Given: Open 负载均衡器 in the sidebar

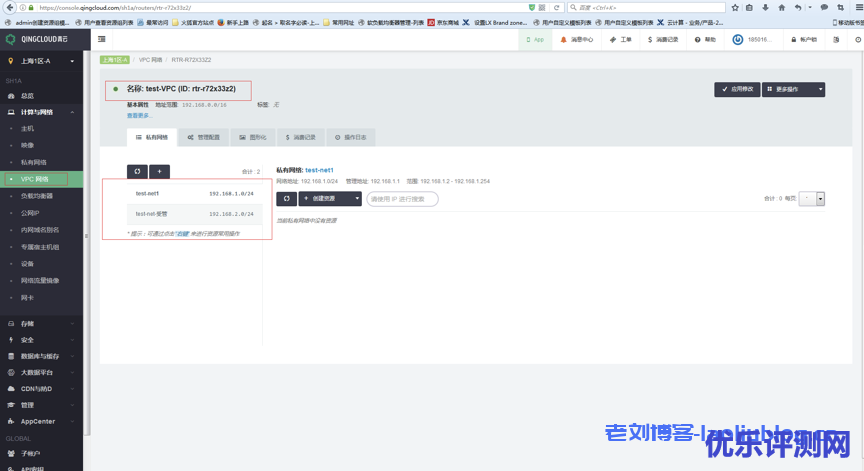Looking at the screenshot, I should click(37, 196).
